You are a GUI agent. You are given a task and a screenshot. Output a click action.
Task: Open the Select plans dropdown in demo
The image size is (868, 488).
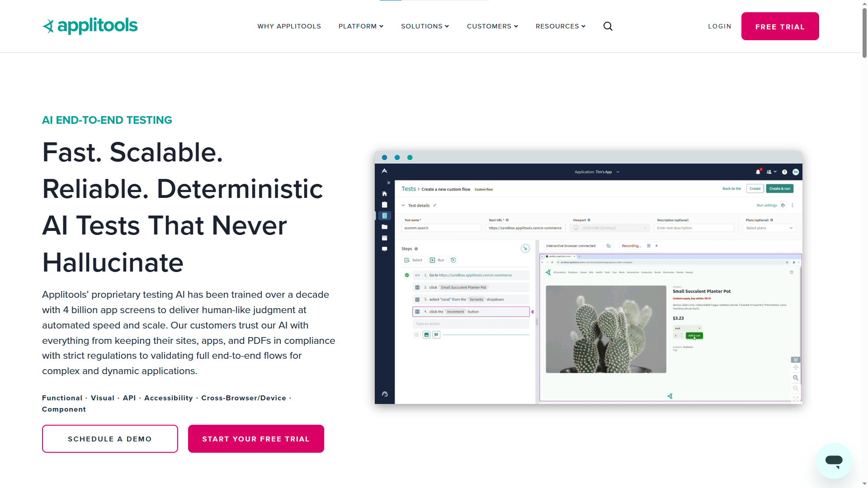coord(769,228)
